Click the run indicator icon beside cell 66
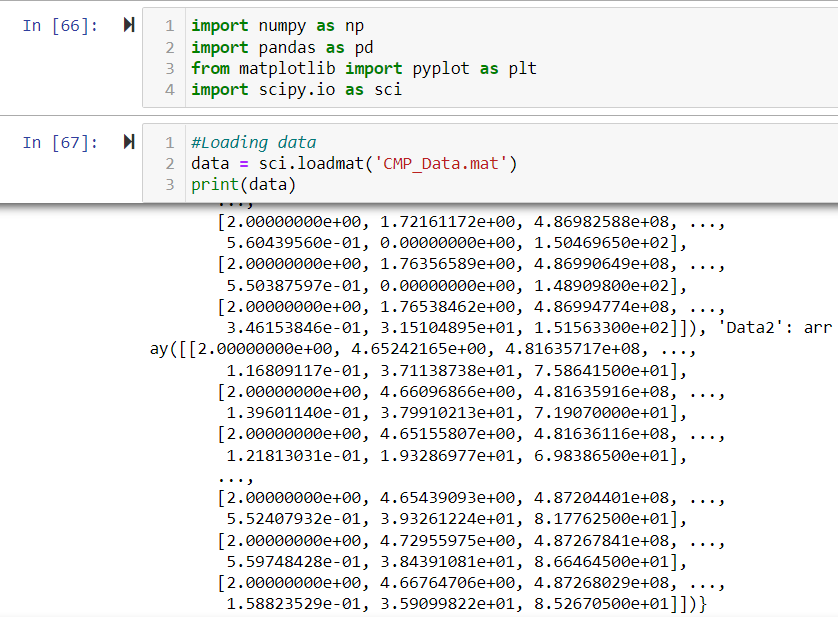This screenshot has width=838, height=617. click(x=128, y=25)
